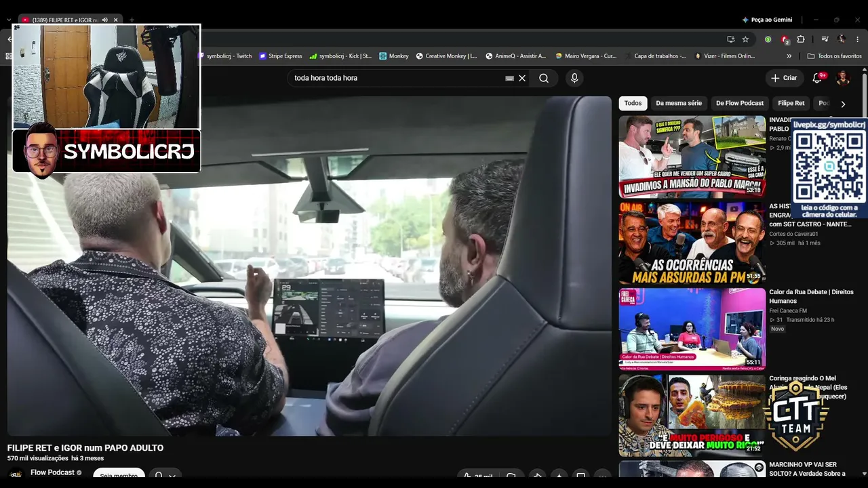Image resolution: width=868 pixels, height=488 pixels.
Task: Open the Extensions puzzle icon menu
Action: coord(801,39)
